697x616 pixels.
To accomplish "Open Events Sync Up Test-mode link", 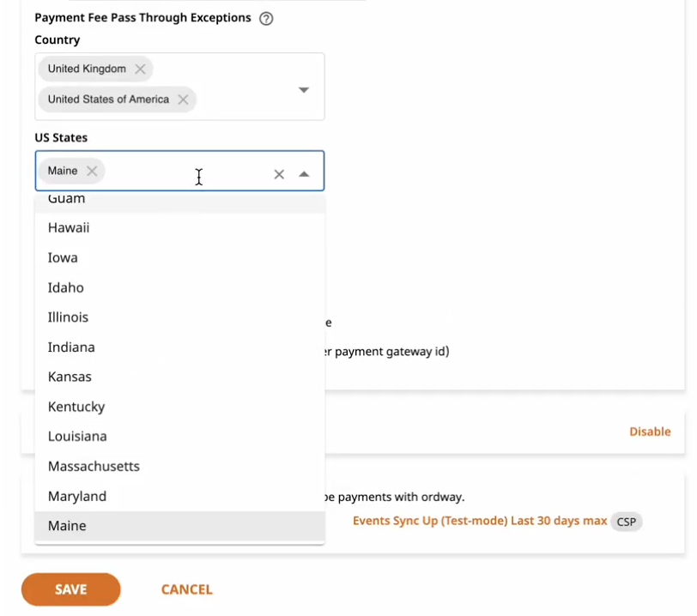I will (480, 521).
